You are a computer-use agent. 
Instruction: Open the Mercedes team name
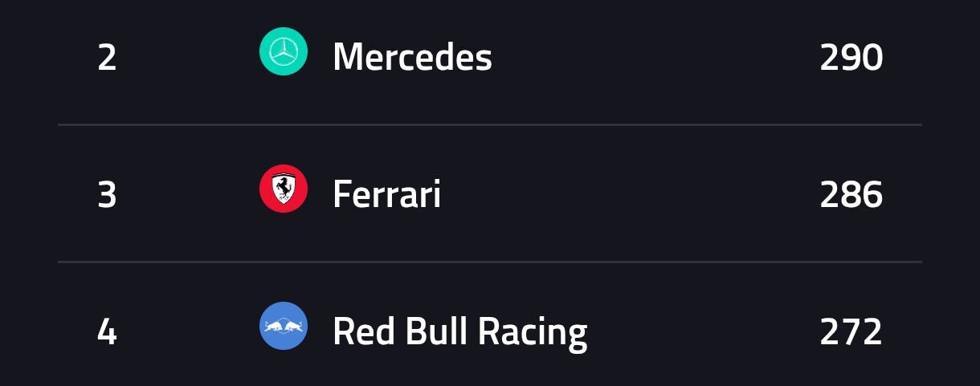pyautogui.click(x=412, y=57)
